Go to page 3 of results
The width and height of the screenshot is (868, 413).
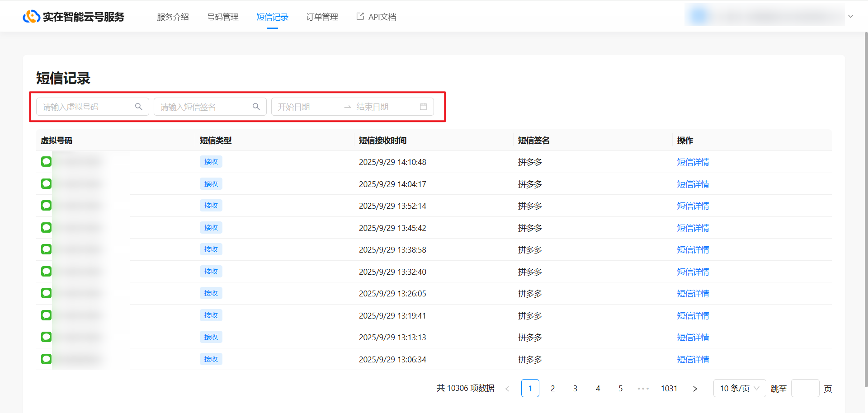tap(575, 389)
